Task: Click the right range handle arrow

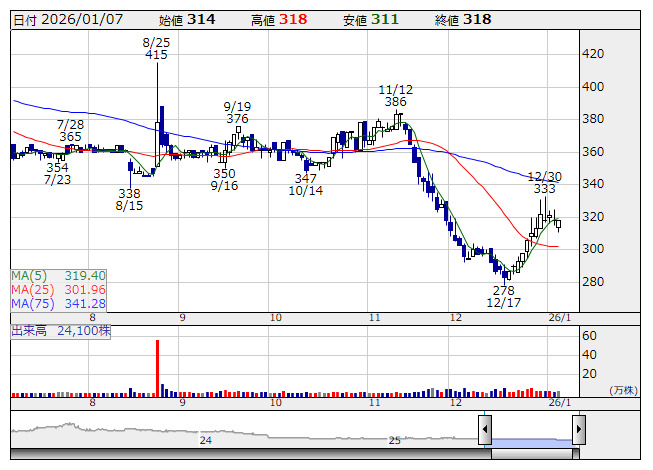Action: pos(579,429)
